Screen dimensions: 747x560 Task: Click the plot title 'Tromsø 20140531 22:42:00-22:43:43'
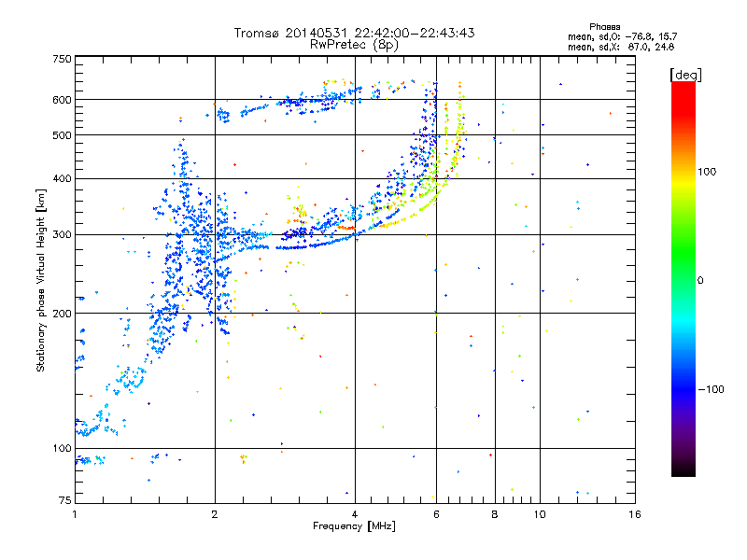coord(355,33)
